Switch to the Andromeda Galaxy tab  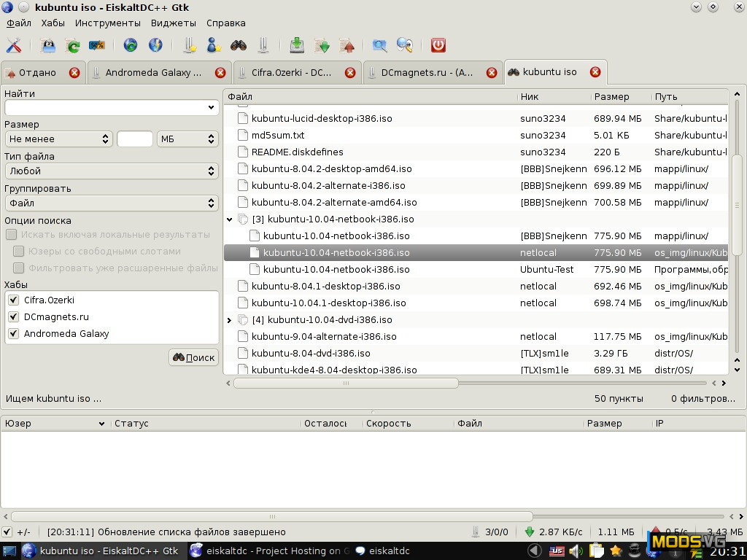coord(152,73)
